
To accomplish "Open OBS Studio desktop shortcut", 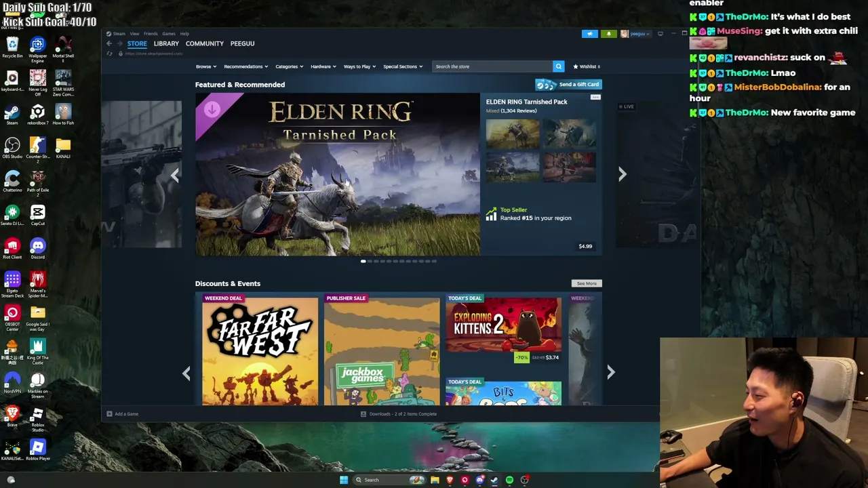I will (x=12, y=148).
